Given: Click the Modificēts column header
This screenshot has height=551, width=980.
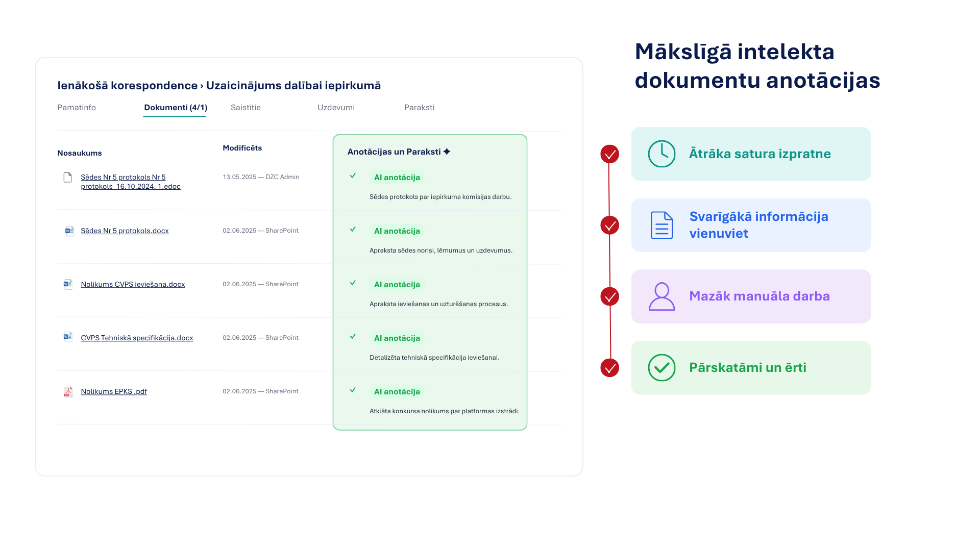Looking at the screenshot, I should (x=242, y=148).
